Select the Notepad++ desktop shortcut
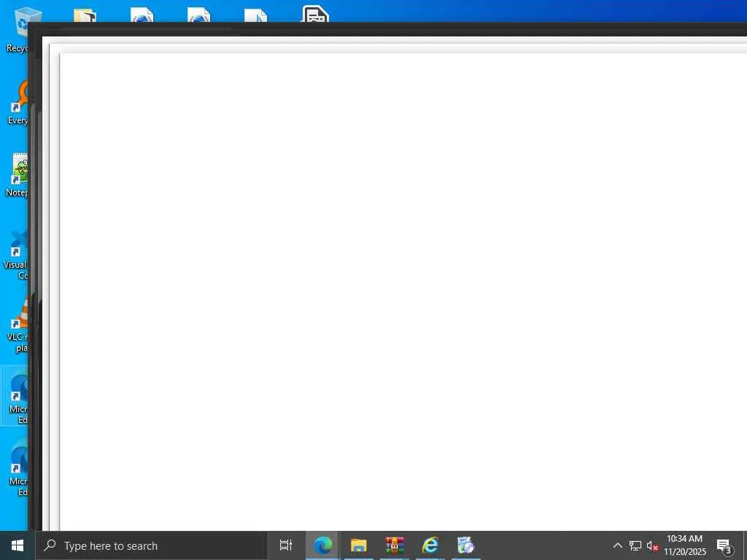The width and height of the screenshot is (747, 560). coord(18,174)
